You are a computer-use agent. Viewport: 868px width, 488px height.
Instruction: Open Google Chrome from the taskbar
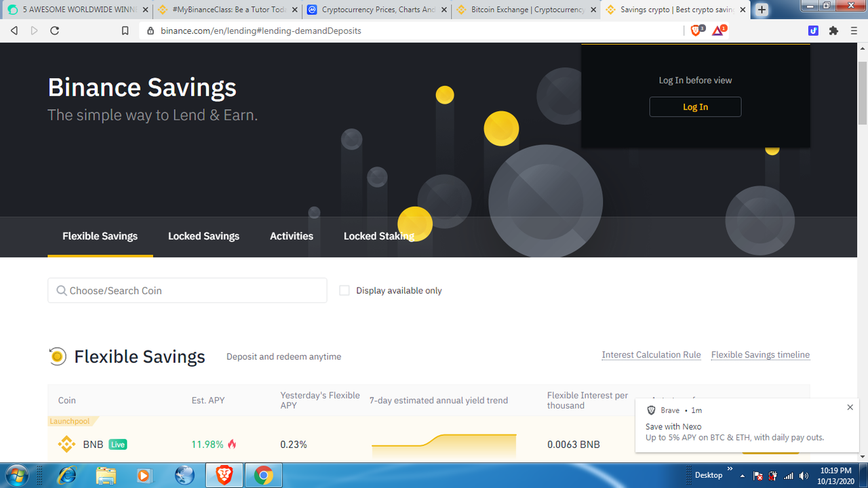pos(263,475)
